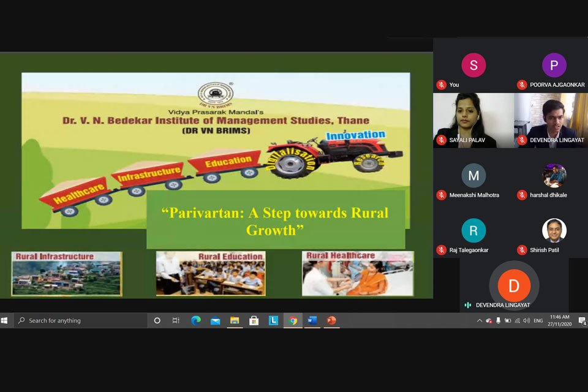
Task: Click muted mic icon beside POORVA AJGAONKAR
Action: [x=522, y=85]
